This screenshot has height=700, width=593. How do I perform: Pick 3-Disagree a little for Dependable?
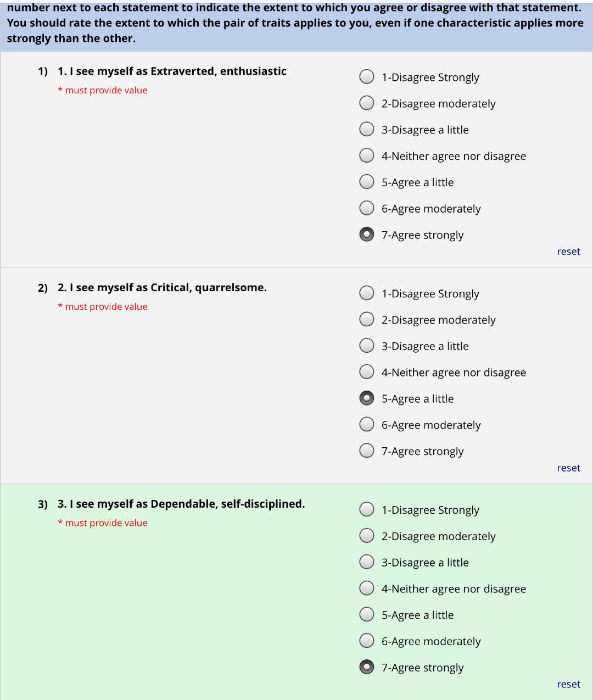(x=367, y=562)
